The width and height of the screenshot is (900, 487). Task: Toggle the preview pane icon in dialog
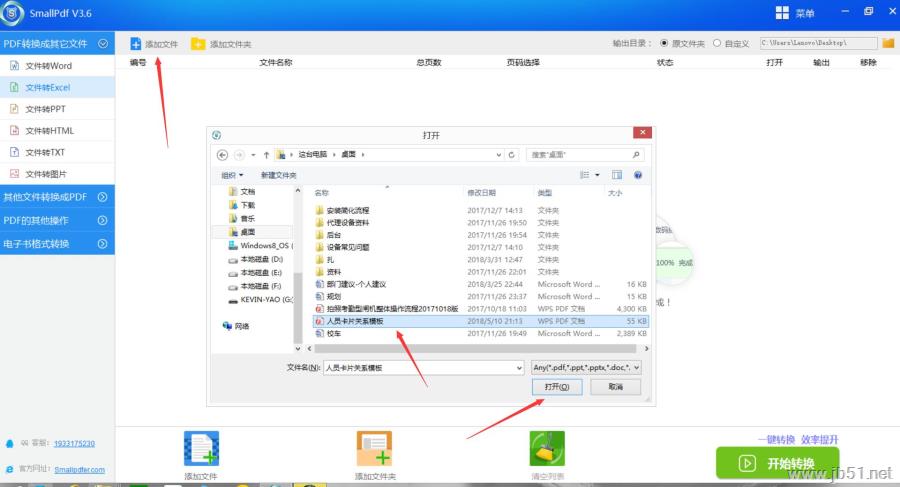pyautogui.click(x=617, y=175)
